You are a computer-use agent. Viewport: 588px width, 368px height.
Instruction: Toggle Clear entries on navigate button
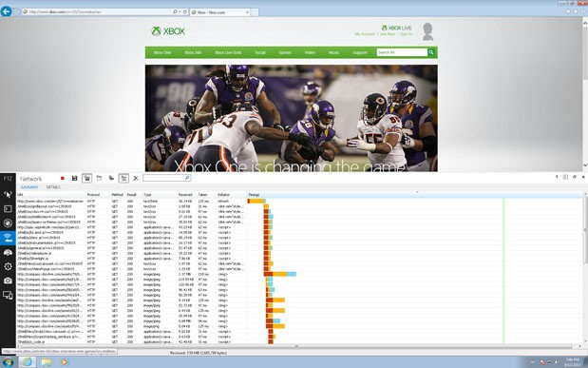[123, 178]
